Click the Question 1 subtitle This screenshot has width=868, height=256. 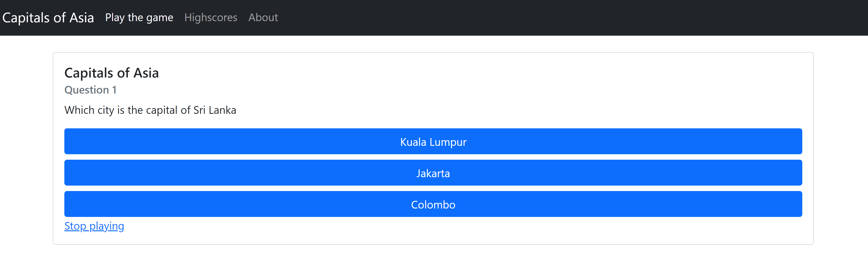(x=90, y=90)
